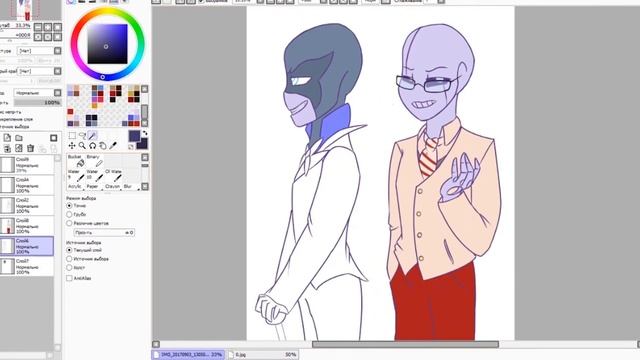This screenshot has height=360, width=640.
Task: Choose the Bucket fill tool
Action: tap(76, 161)
